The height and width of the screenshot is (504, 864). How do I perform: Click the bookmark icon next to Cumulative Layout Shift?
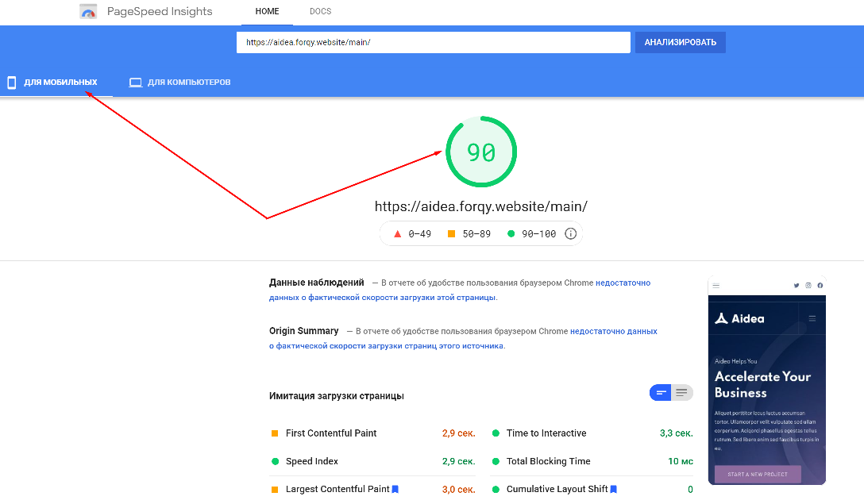tap(613, 490)
